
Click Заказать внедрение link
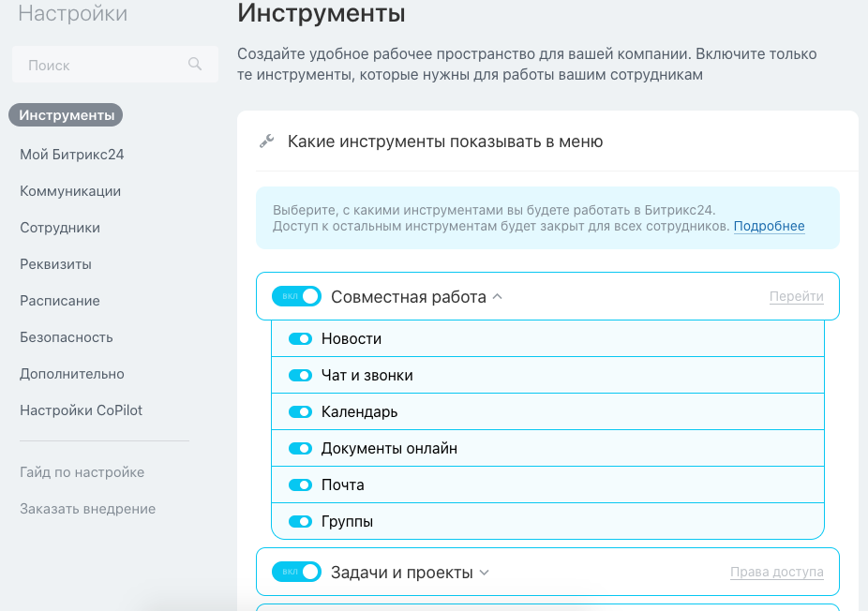pos(87,509)
